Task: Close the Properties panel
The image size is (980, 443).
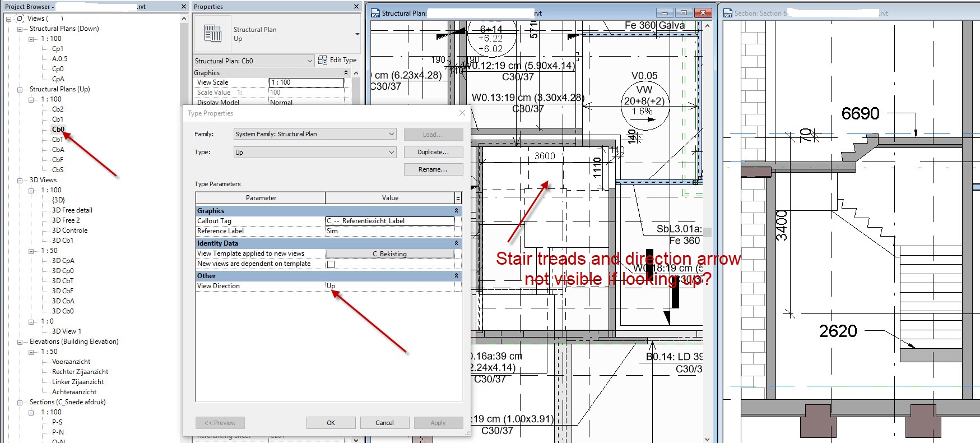Action: tap(356, 7)
